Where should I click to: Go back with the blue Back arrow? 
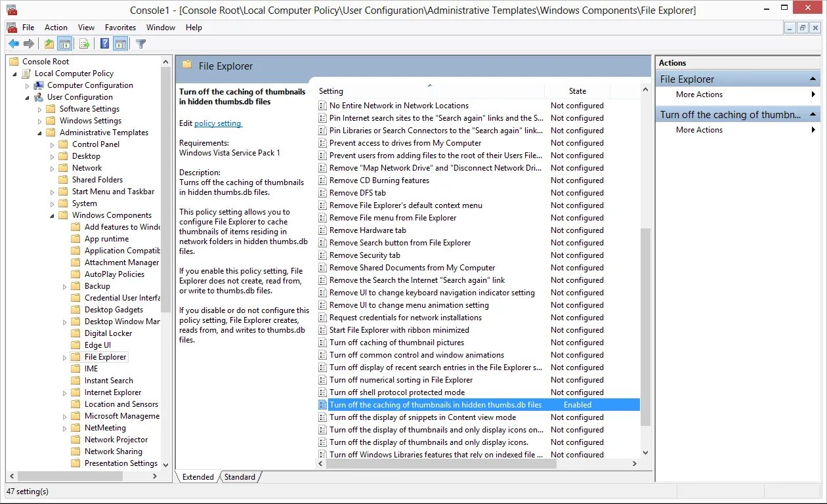pos(13,44)
